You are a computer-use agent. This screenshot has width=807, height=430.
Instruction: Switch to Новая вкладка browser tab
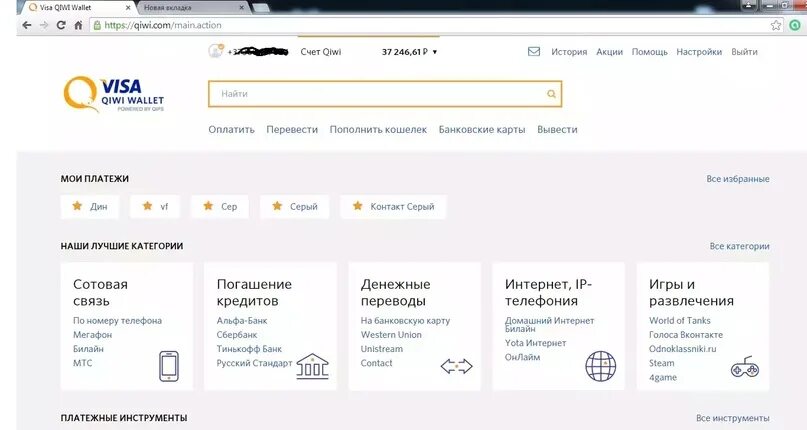pyautogui.click(x=192, y=8)
